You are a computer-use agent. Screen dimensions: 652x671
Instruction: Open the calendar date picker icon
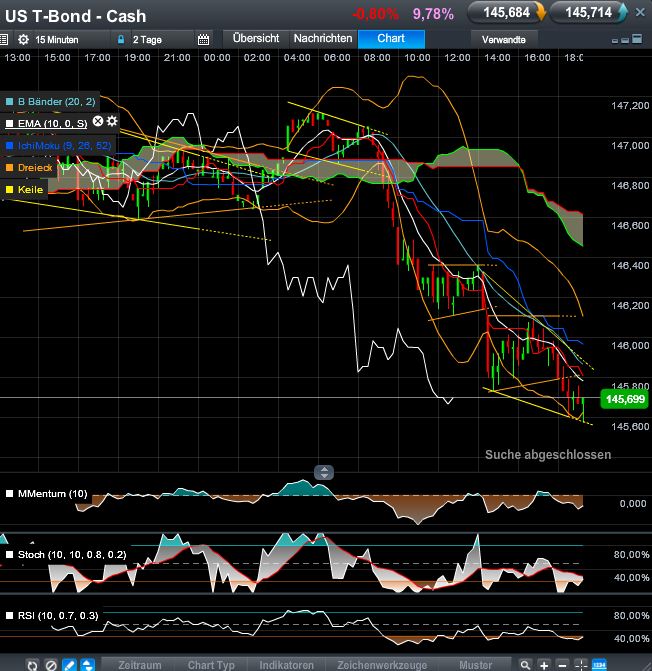pyautogui.click(x=204, y=40)
